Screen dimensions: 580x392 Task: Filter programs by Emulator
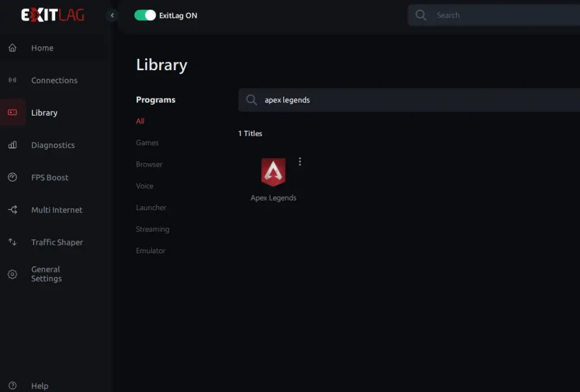[151, 251]
